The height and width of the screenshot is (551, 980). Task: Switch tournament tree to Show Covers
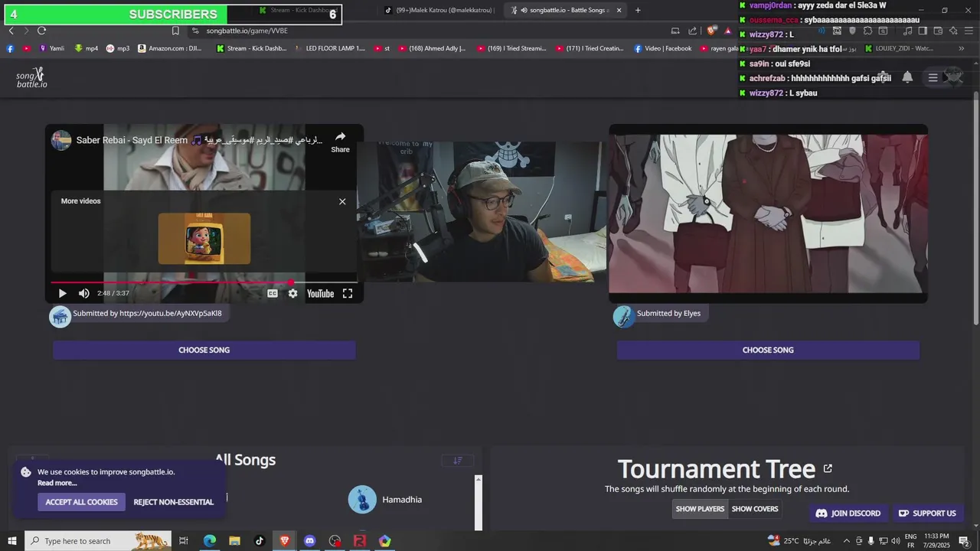click(755, 509)
